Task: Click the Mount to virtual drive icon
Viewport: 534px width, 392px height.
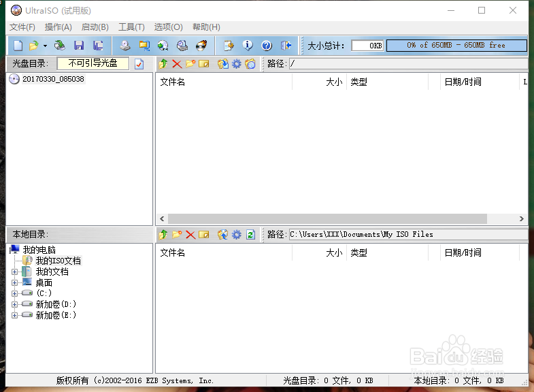Action: pyautogui.click(x=182, y=46)
